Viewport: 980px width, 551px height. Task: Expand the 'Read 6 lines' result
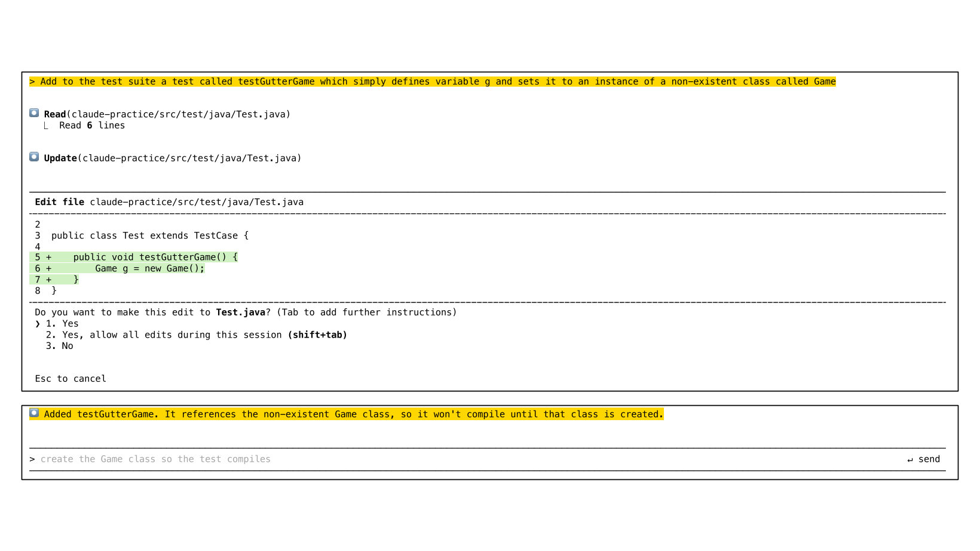click(x=92, y=125)
